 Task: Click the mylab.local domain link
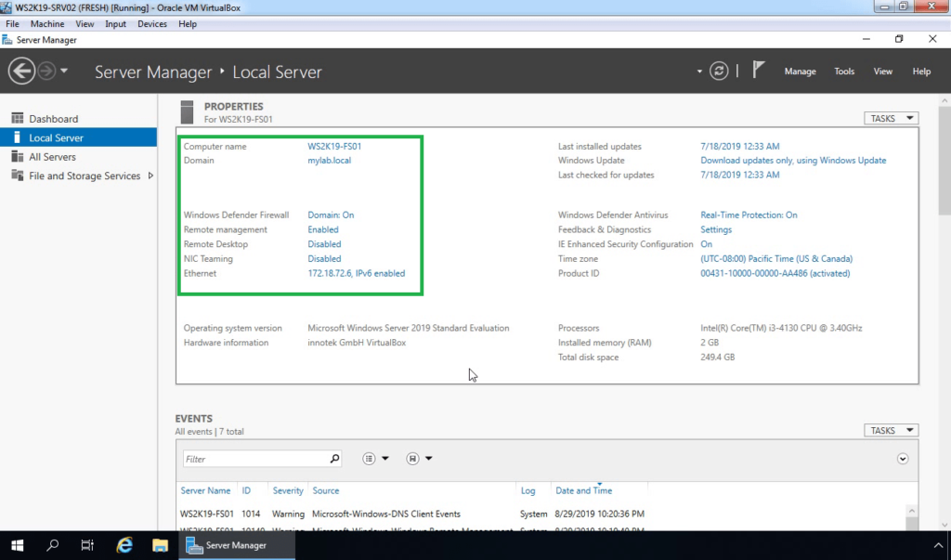coord(330,160)
